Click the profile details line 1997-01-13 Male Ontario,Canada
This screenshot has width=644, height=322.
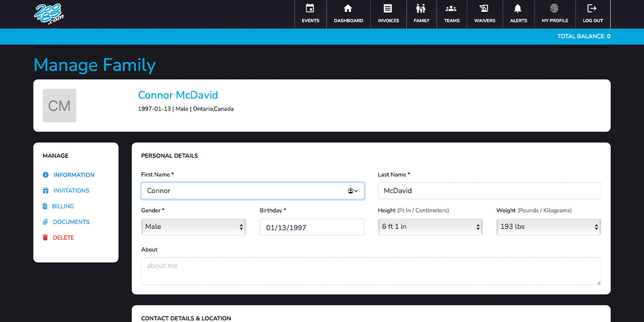(x=186, y=109)
